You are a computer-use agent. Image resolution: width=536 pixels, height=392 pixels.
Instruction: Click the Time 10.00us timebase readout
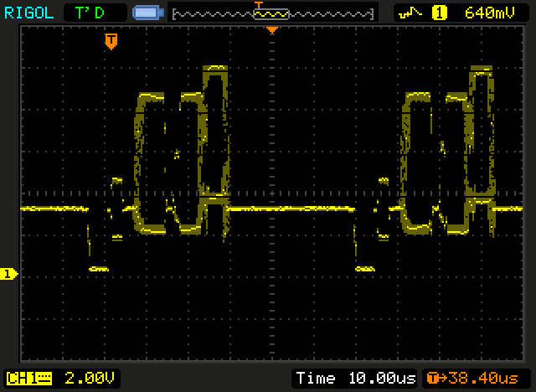click(355, 378)
